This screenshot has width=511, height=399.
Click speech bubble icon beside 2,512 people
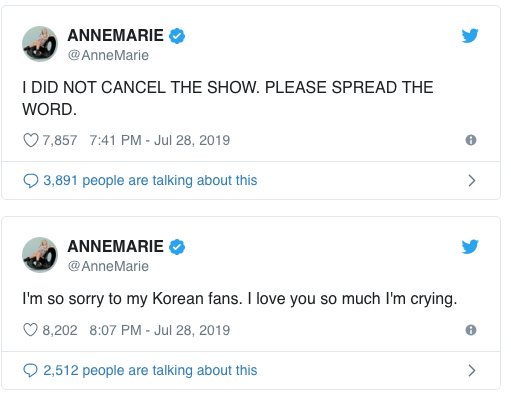click(31, 370)
